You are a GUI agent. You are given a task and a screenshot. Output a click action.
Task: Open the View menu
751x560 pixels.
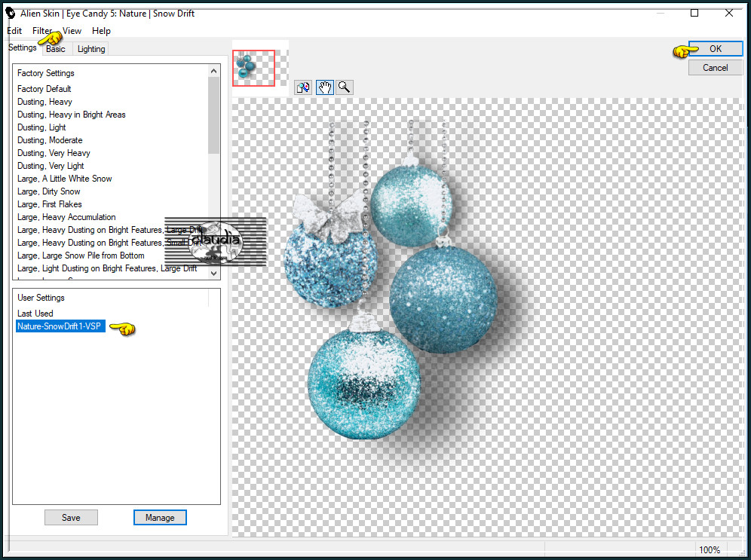72,31
